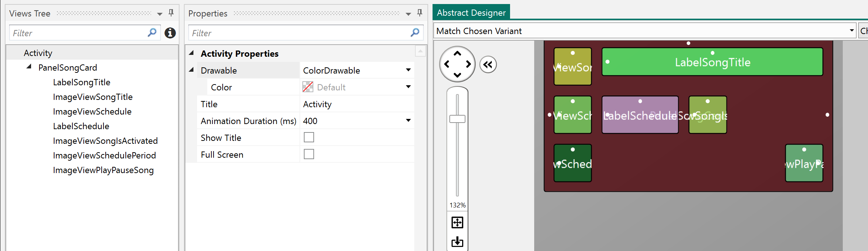Image resolution: width=868 pixels, height=251 pixels.
Task: Click the 132% zoom level label
Action: 457,205
